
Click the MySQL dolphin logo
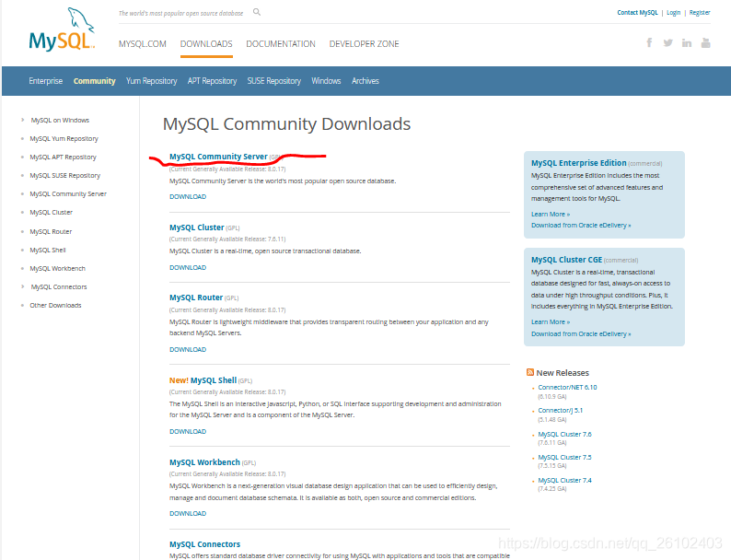click(62, 29)
